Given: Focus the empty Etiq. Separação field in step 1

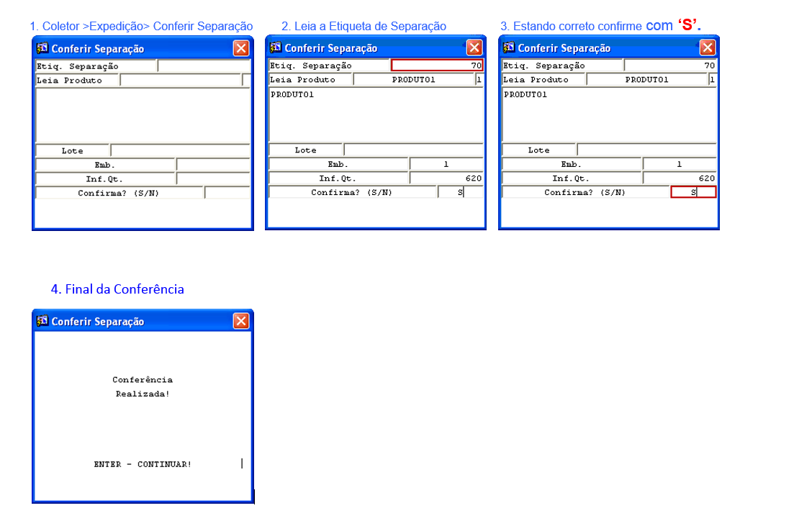Looking at the screenshot, I should point(204,66).
